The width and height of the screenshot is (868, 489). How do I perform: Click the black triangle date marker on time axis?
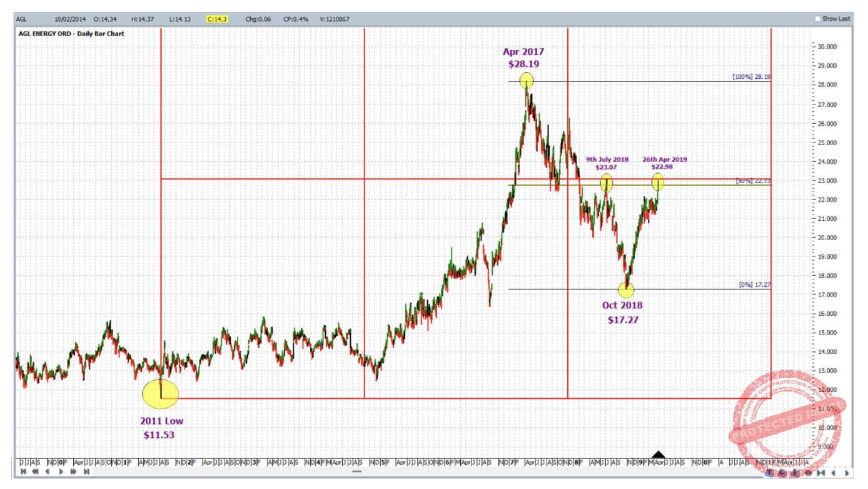click(x=659, y=454)
